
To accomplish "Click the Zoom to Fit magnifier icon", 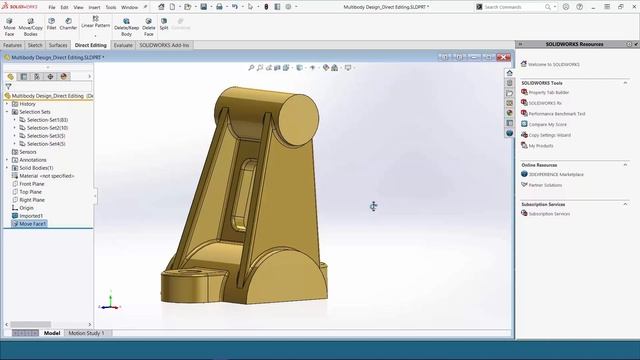I will tap(251, 68).
